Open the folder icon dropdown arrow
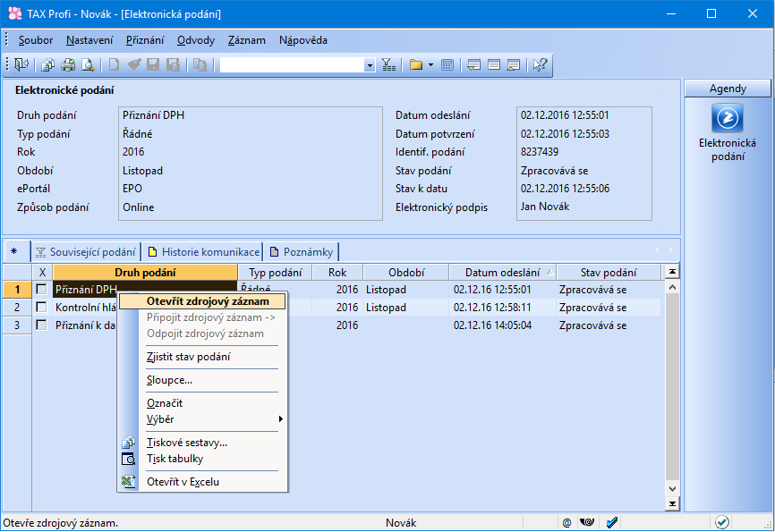This screenshot has width=775, height=532. tap(430, 64)
